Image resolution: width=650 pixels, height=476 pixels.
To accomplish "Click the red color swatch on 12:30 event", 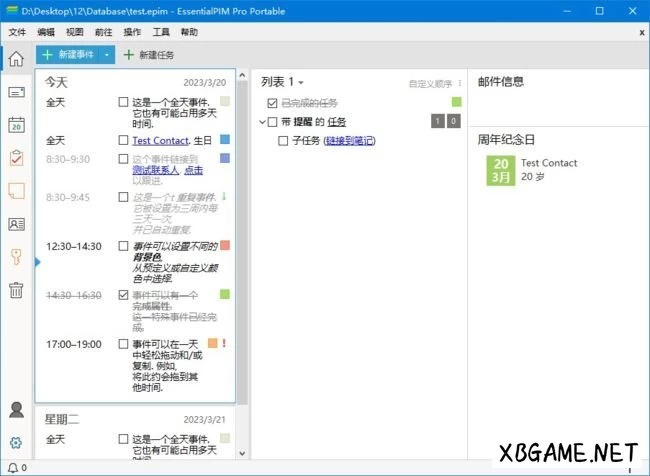I will click(225, 245).
